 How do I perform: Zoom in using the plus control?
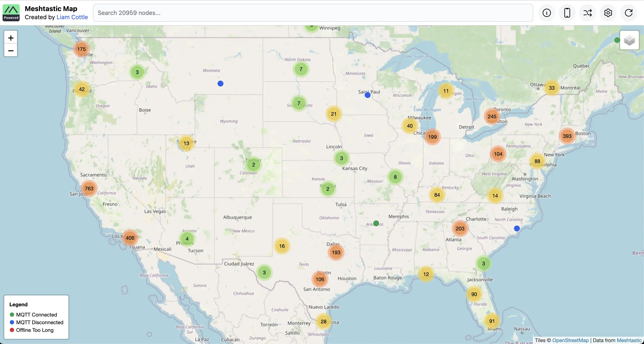tap(10, 38)
